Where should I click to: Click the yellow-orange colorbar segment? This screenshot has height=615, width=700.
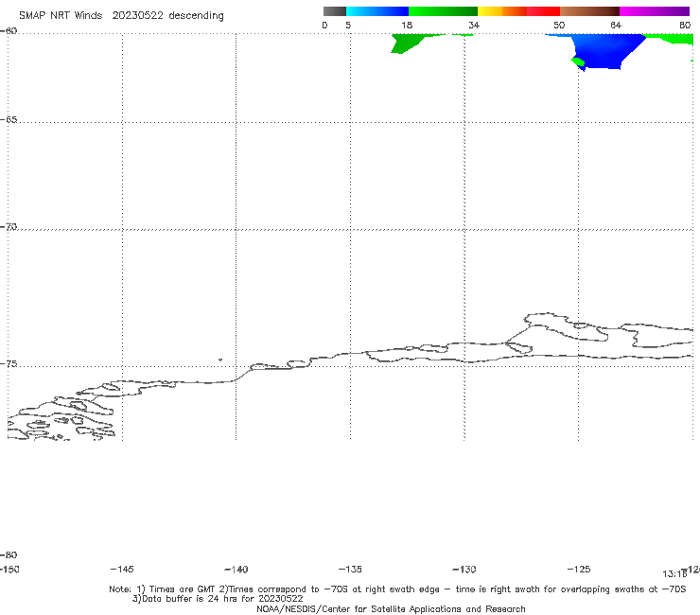point(502,11)
